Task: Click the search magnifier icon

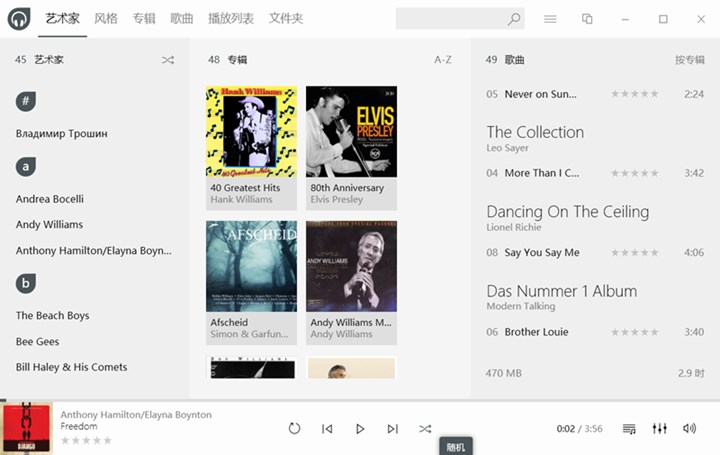Action: pyautogui.click(x=514, y=19)
